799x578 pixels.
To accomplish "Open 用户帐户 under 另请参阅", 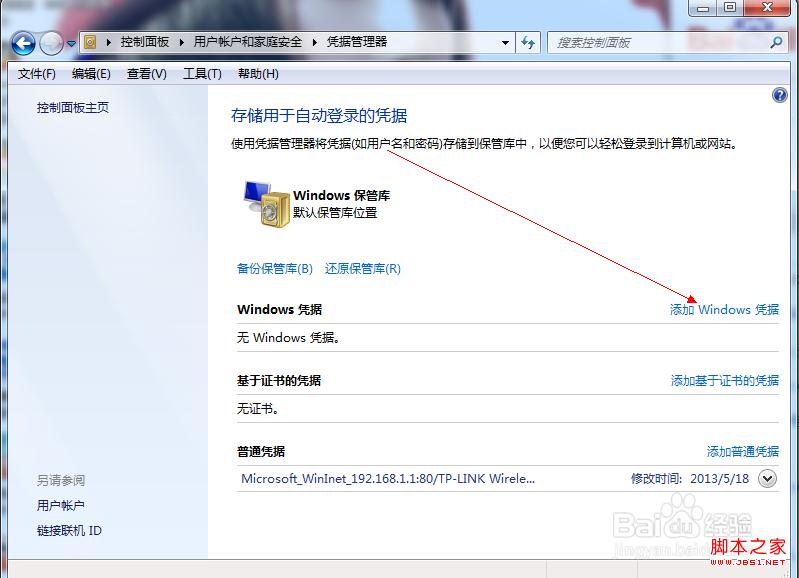I will coord(61,505).
